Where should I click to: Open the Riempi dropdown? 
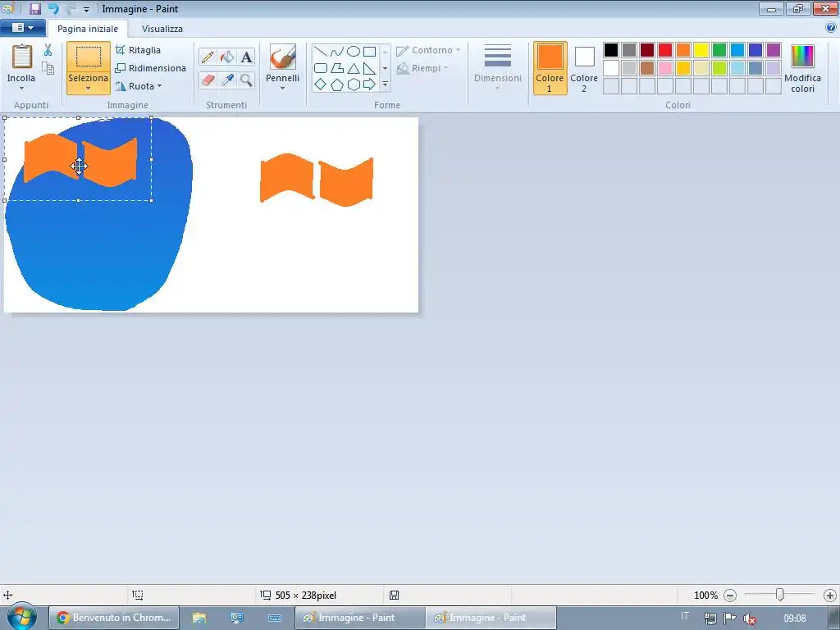click(422, 68)
